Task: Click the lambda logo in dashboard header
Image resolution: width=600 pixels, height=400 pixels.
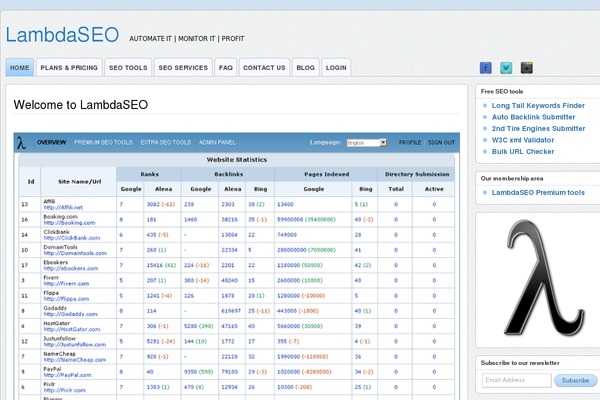Action: pyautogui.click(x=21, y=142)
